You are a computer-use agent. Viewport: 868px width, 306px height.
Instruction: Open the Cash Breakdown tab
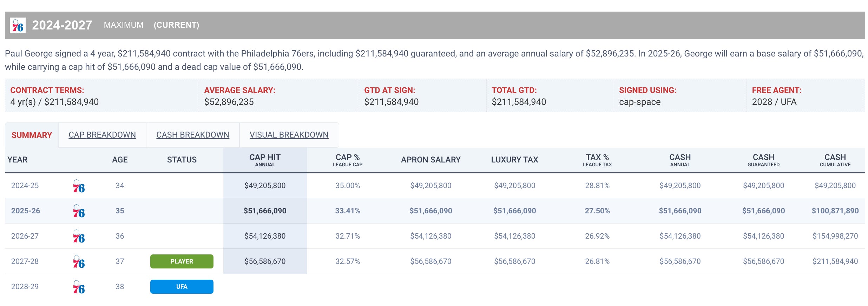click(x=192, y=135)
